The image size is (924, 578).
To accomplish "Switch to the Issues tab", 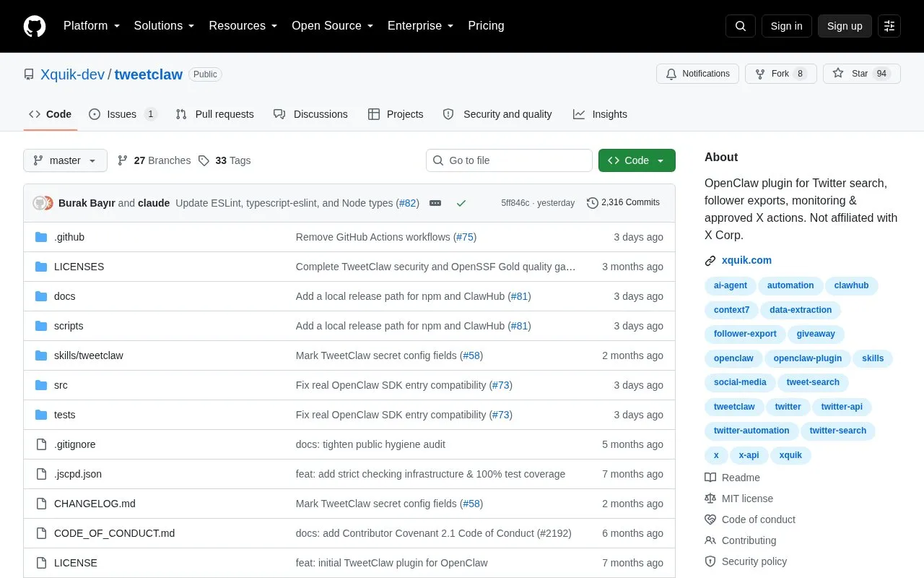I will pos(123,114).
